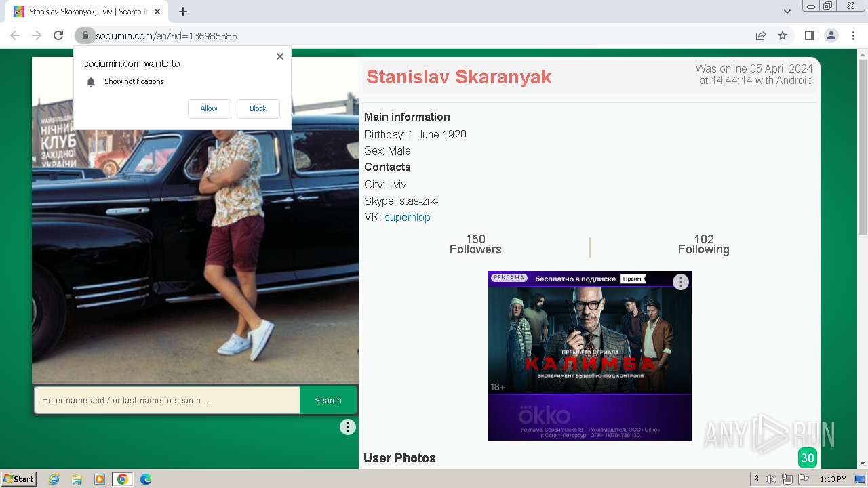View site information lock icon

point(85,36)
